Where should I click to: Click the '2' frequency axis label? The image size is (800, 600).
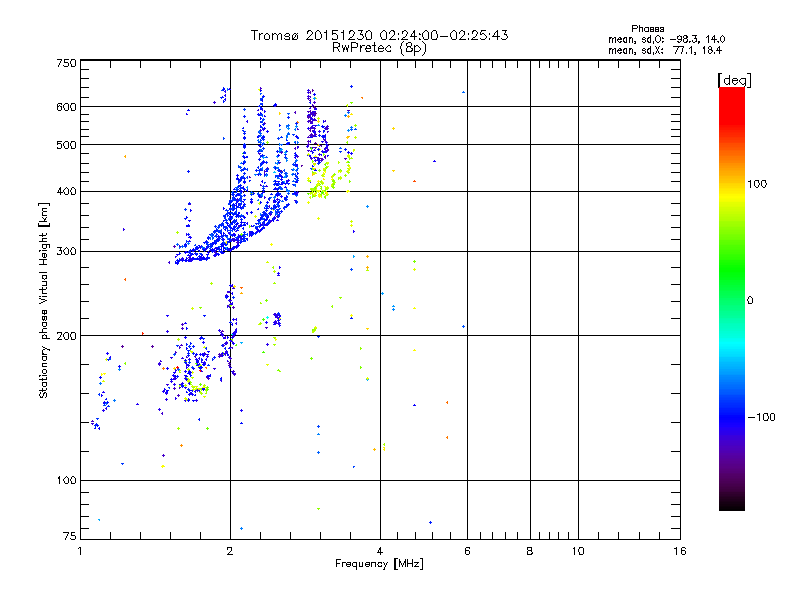tap(230, 551)
